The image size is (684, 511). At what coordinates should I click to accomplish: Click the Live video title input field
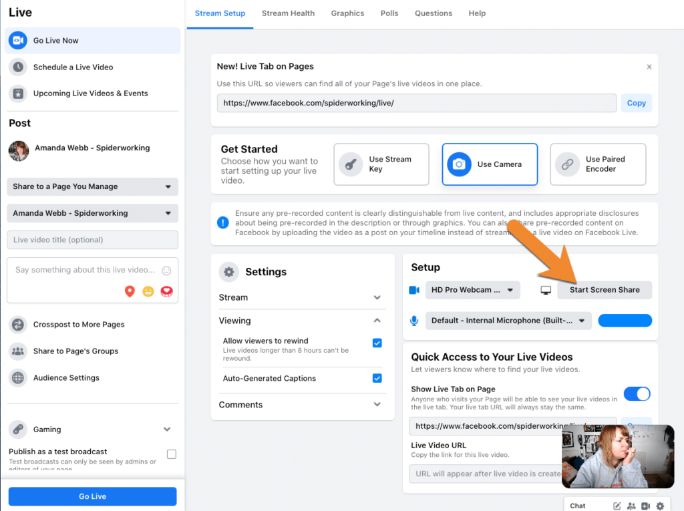(x=92, y=240)
